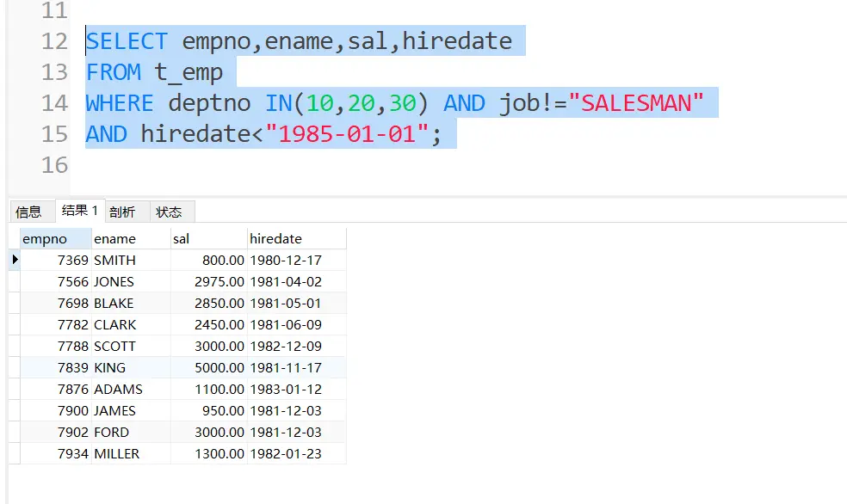Open the 状态 tab

coord(169,212)
